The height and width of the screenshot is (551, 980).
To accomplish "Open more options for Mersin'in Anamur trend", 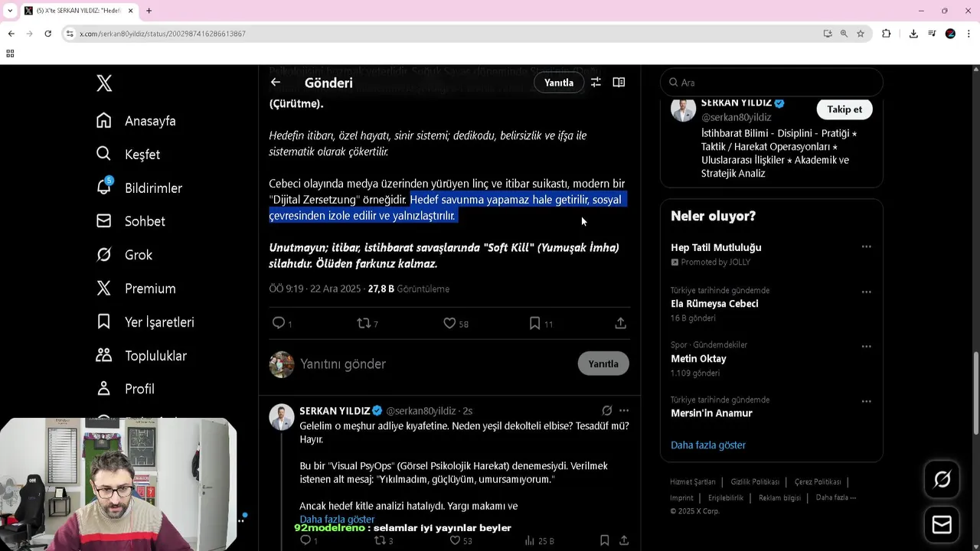I will [x=866, y=401].
